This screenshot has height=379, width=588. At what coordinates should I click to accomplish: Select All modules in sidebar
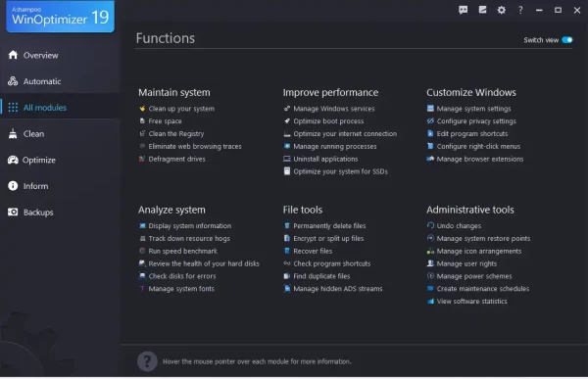[x=60, y=108]
